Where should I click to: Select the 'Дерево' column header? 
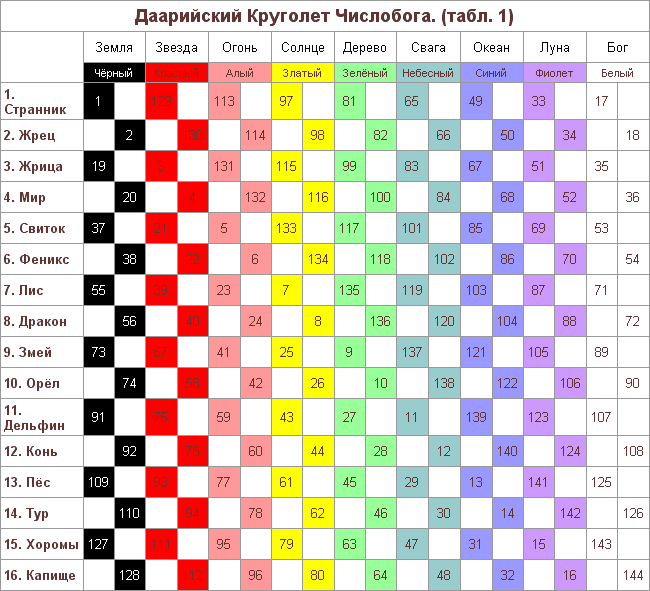tap(365, 47)
